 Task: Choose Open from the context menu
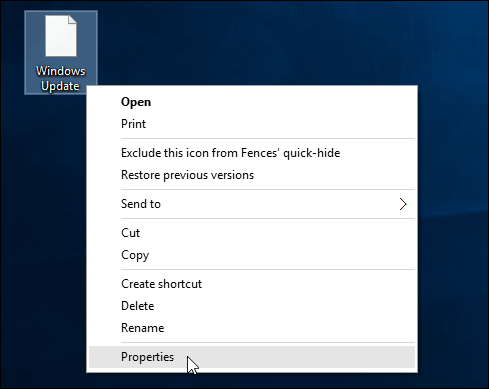[x=252, y=102]
